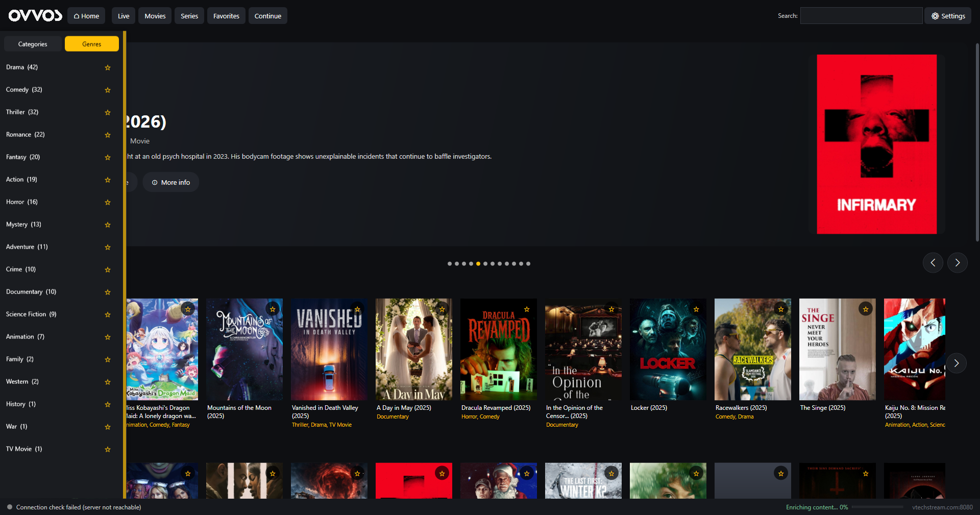Click the Western genre star

point(108,382)
